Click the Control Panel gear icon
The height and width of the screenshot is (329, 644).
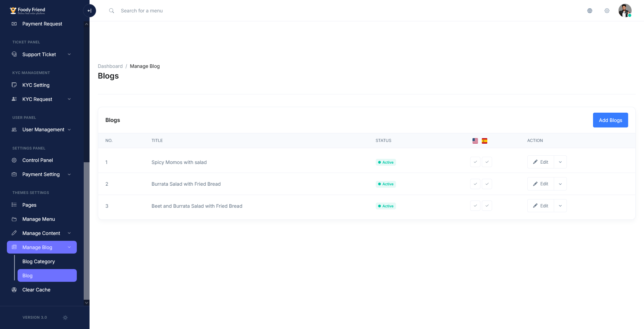(14, 160)
